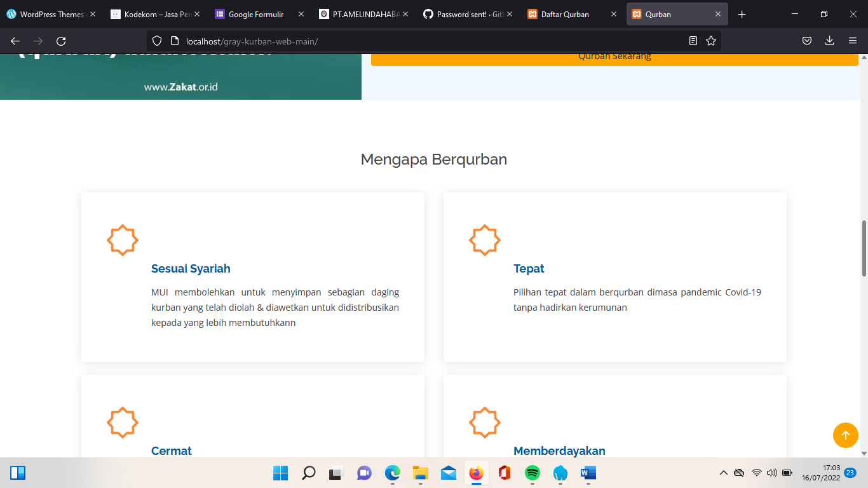
Task: Toggle reader view icon in address bar
Action: click(693, 41)
